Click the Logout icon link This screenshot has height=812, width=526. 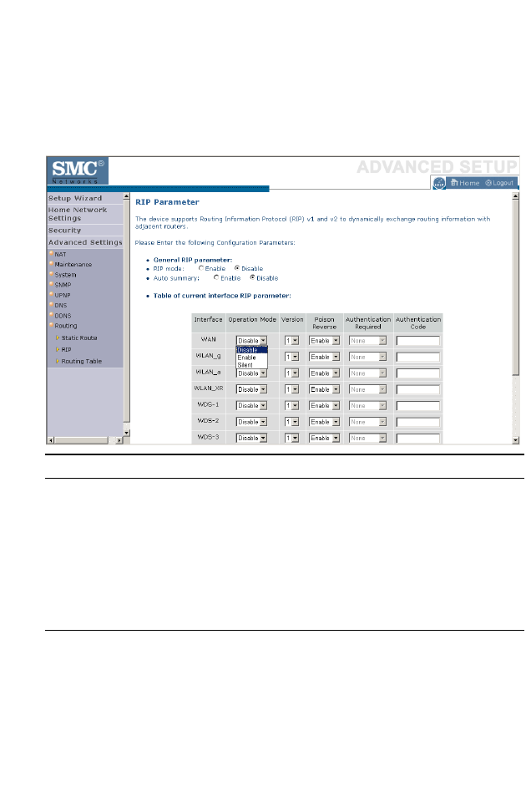499,183
